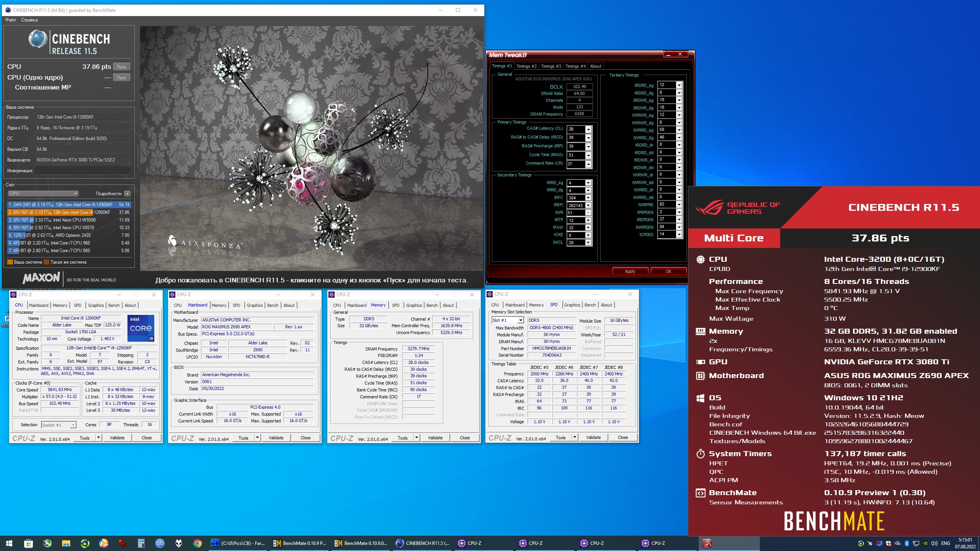Activate the red MemTweakIt taskbar icon
This screenshot has height=551, width=980.
tap(707, 543)
